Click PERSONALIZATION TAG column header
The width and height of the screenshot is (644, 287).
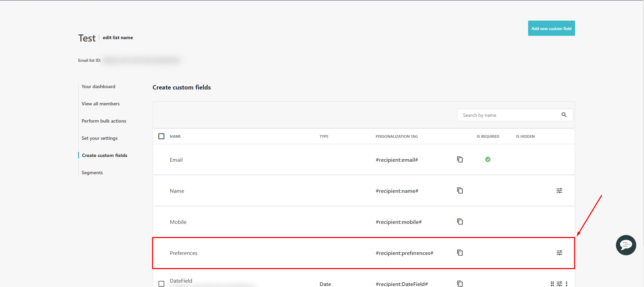pos(397,136)
